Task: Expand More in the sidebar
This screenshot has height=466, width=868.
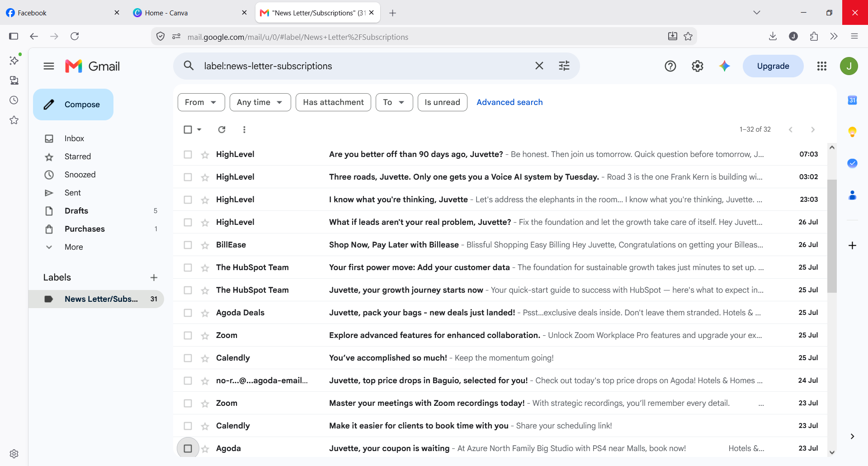Action: pos(74,247)
